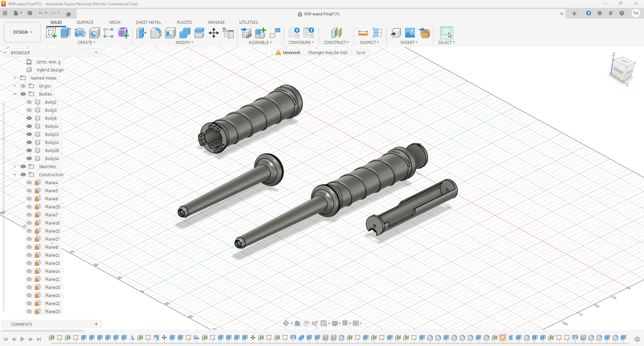Show Plane4 using its eye icon
This screenshot has width=644, height=346.
pos(29,183)
